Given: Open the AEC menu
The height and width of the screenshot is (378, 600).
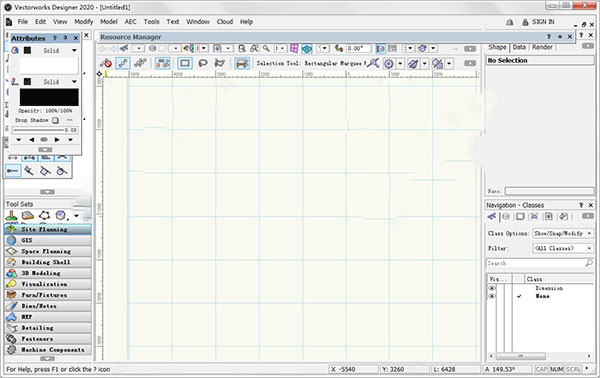Looking at the screenshot, I should tap(130, 22).
